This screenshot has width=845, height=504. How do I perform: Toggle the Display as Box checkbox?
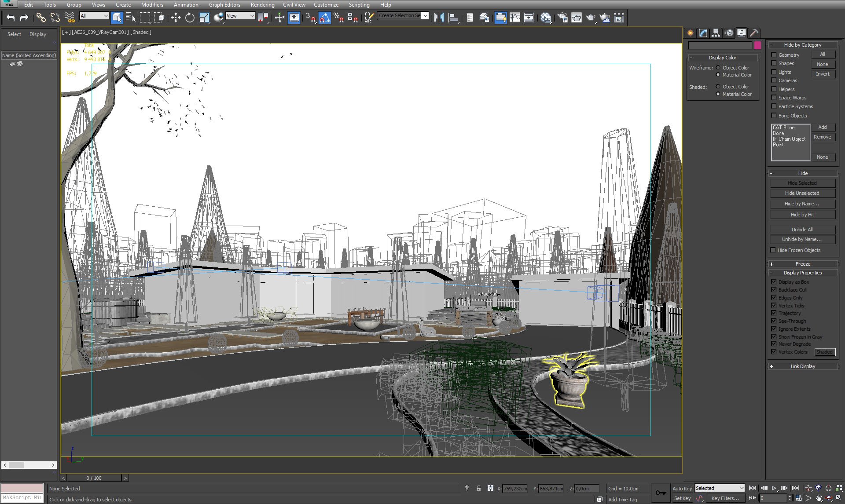pyautogui.click(x=774, y=282)
